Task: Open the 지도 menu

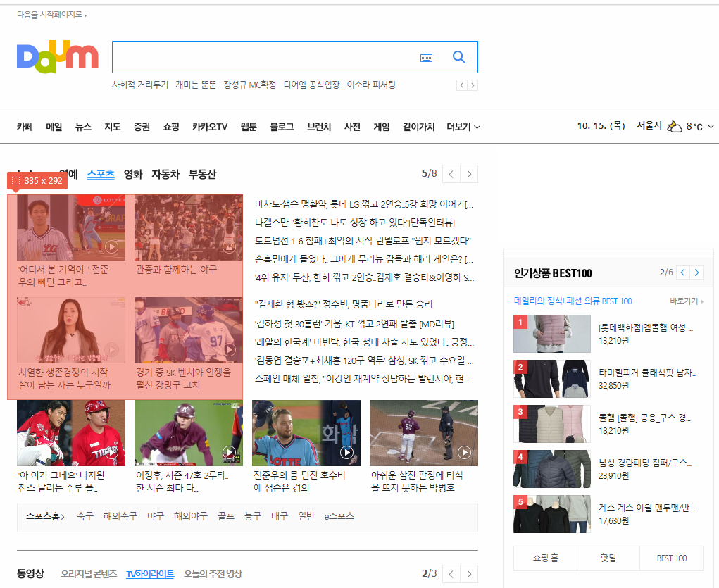Action: [113, 127]
